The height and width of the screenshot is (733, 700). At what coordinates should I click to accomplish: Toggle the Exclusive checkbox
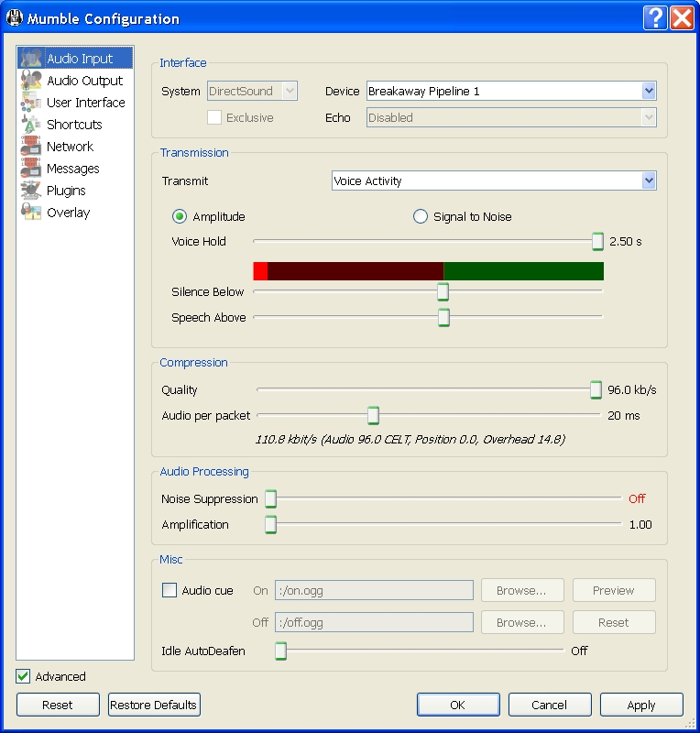point(214,117)
